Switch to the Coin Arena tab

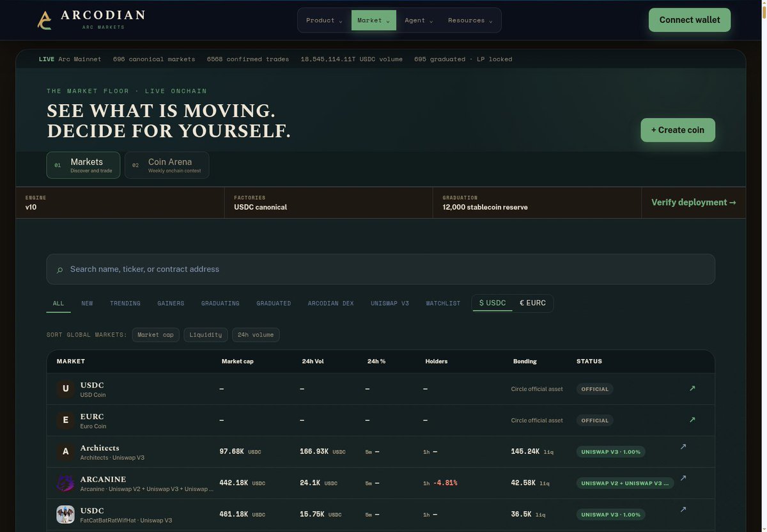pos(167,165)
